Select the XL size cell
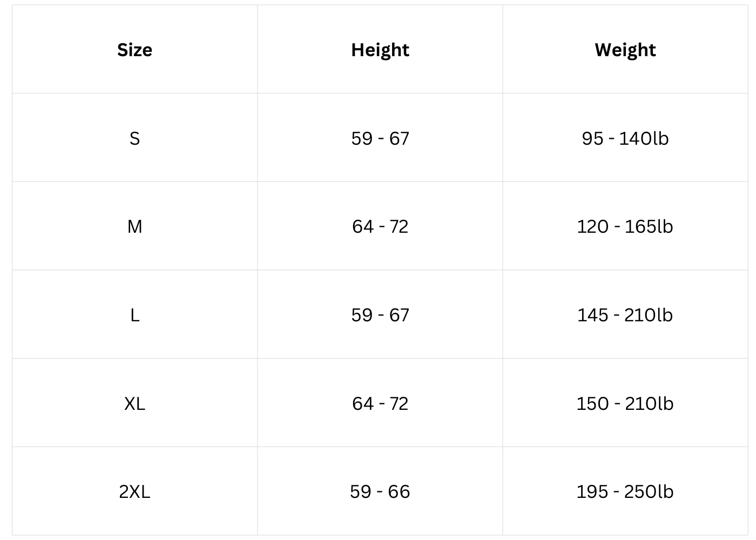The image size is (756, 540). (x=134, y=403)
